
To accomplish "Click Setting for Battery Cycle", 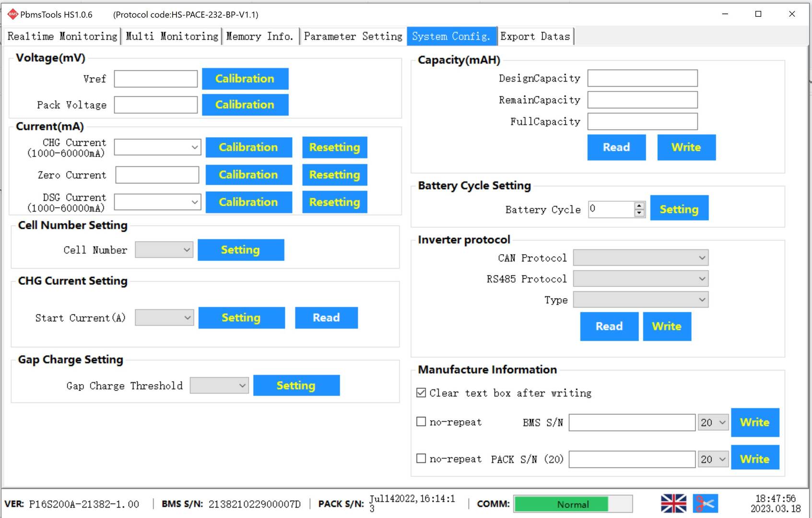I will (x=679, y=208).
